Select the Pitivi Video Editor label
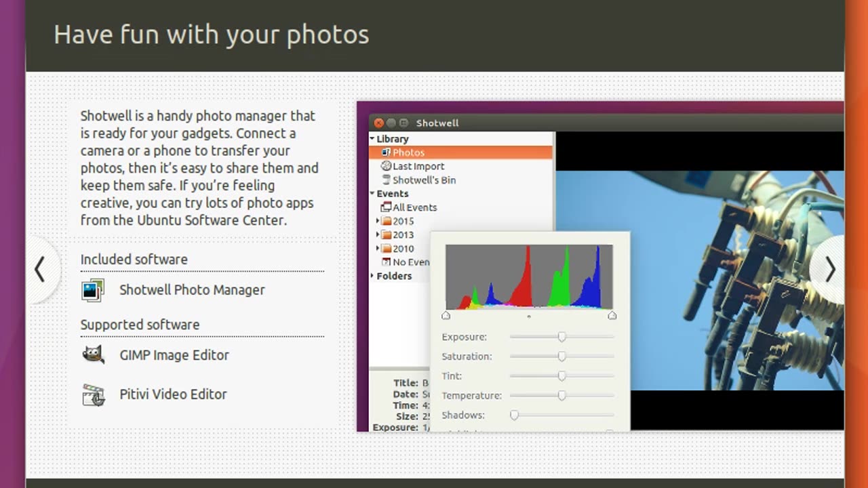The width and height of the screenshot is (868, 488). [173, 394]
